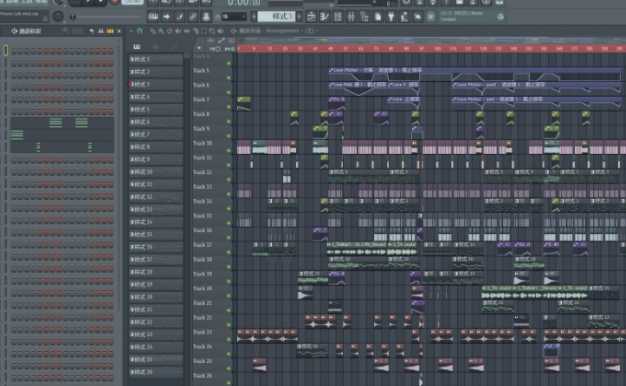The height and width of the screenshot is (386, 626).
Task: Select the playlist Paint brush tool
Action: click(x=161, y=31)
